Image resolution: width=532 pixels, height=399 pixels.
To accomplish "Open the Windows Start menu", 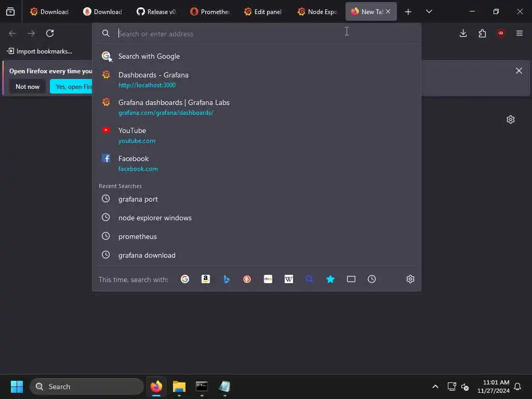I will (17, 387).
